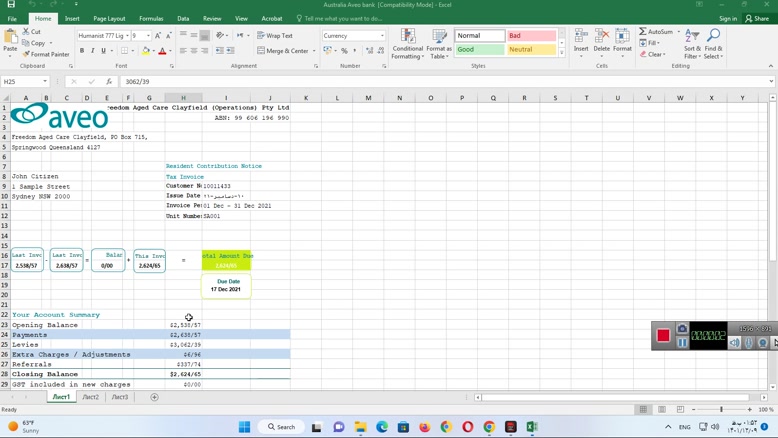Apply the Bad cell style
Image resolution: width=778 pixels, height=438 pixels.
coord(531,36)
